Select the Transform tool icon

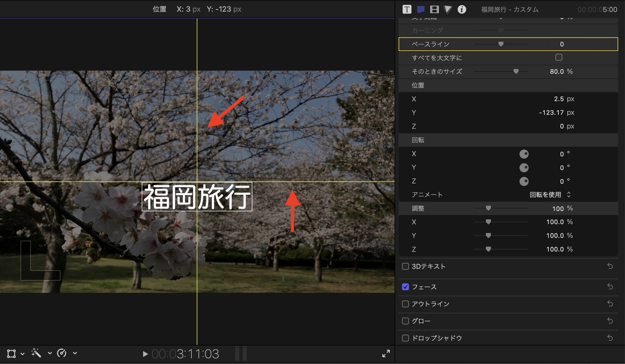(x=11, y=353)
